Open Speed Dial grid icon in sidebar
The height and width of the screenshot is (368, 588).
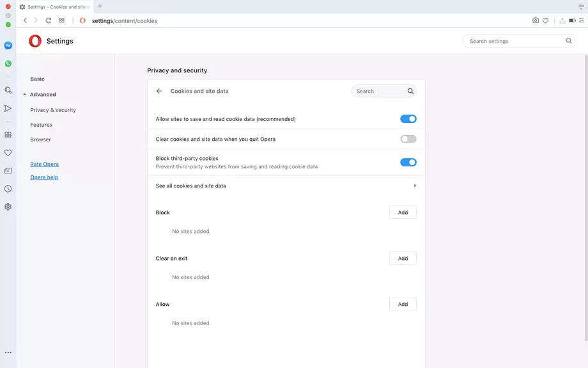click(x=8, y=135)
